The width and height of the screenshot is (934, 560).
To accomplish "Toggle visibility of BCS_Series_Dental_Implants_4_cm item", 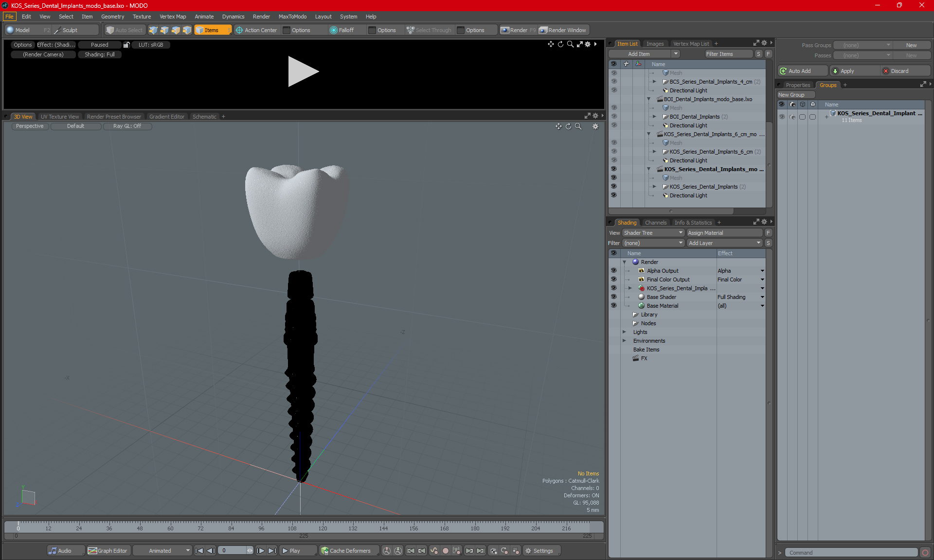I will [x=613, y=82].
